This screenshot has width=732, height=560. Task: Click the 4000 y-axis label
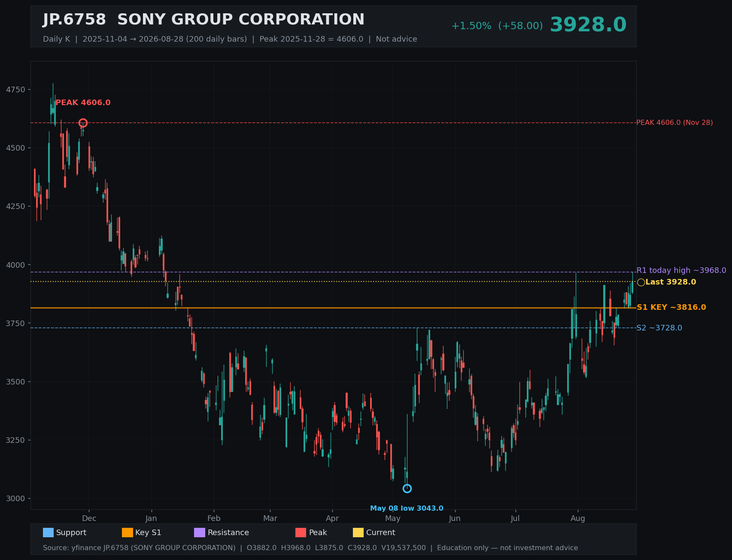pyautogui.click(x=16, y=265)
